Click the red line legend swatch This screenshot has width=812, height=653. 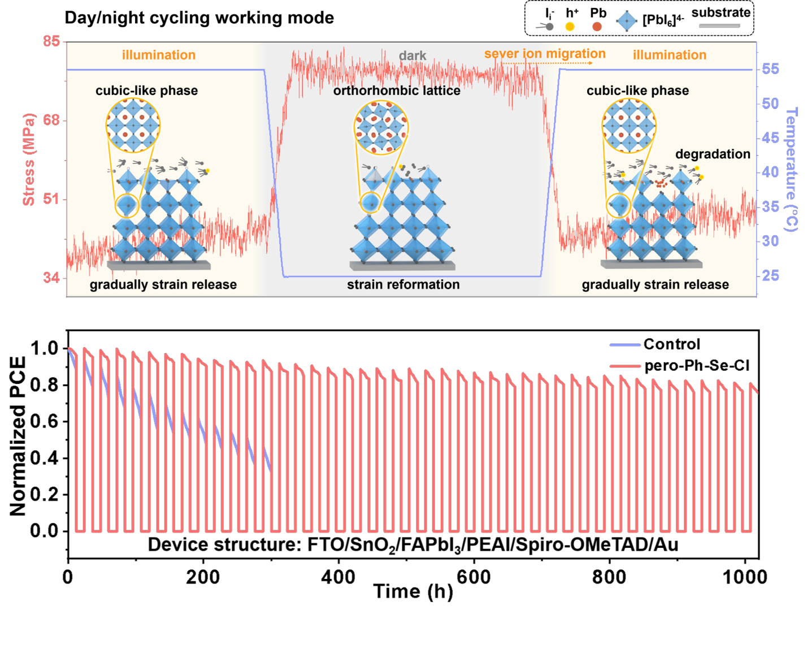[x=625, y=366]
